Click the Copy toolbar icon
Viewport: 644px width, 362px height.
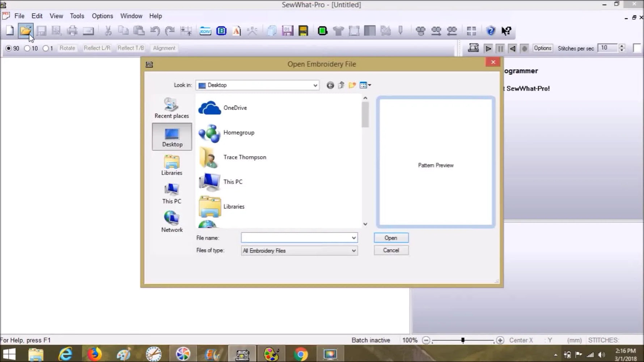point(123,31)
